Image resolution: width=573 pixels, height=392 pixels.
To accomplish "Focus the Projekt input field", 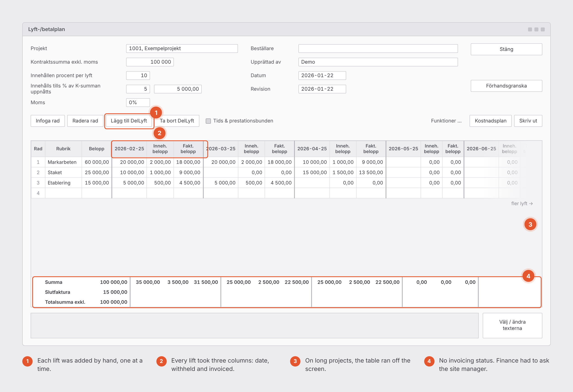I will [182, 49].
